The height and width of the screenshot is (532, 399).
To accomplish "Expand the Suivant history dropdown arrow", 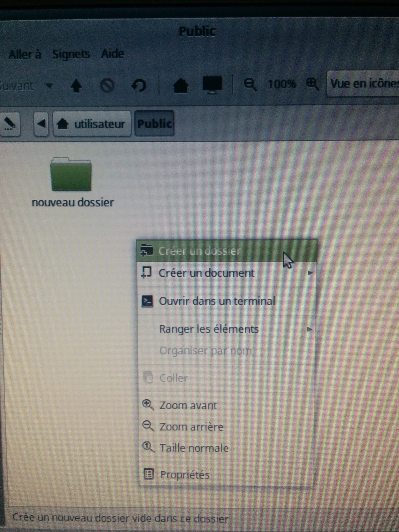I will [x=49, y=86].
